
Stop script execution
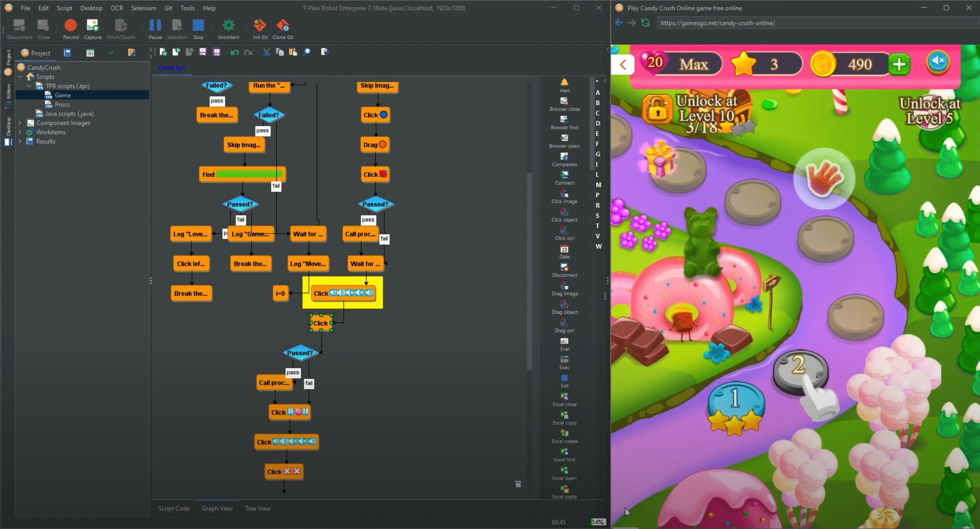click(198, 29)
